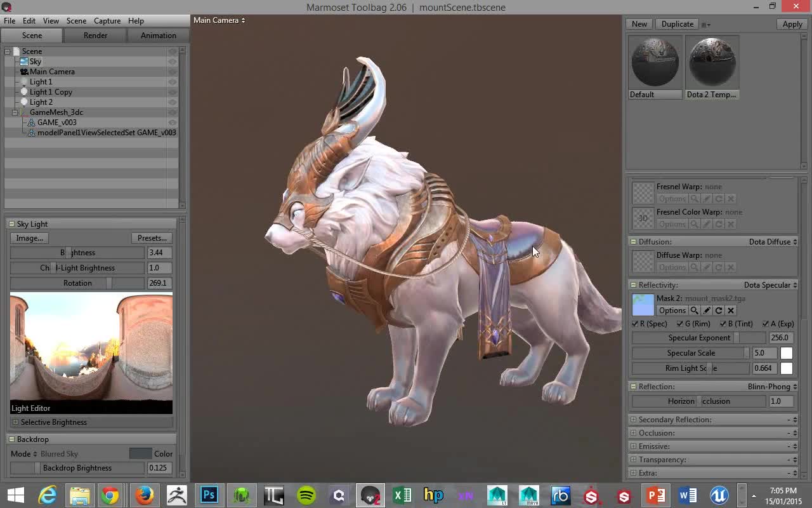Open the material list options menu icon
Viewport: 812px width, 508px height.
[705, 24]
